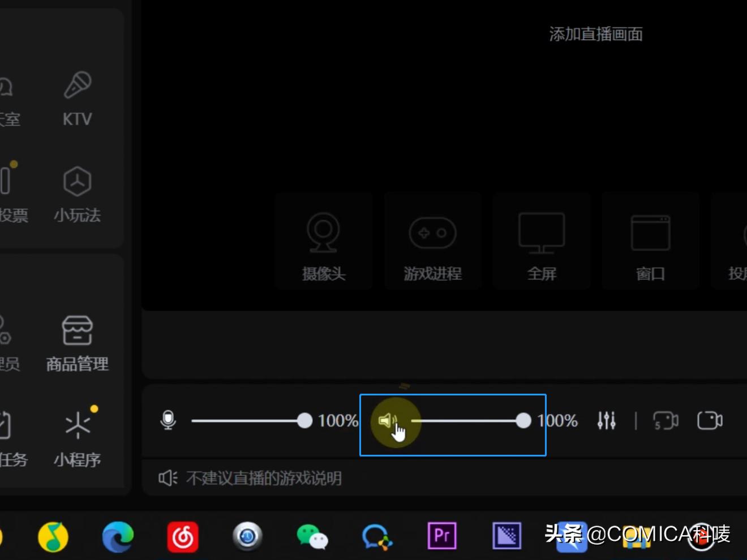Click 添加直播画面 to add stream content
747x560 pixels.
(595, 34)
